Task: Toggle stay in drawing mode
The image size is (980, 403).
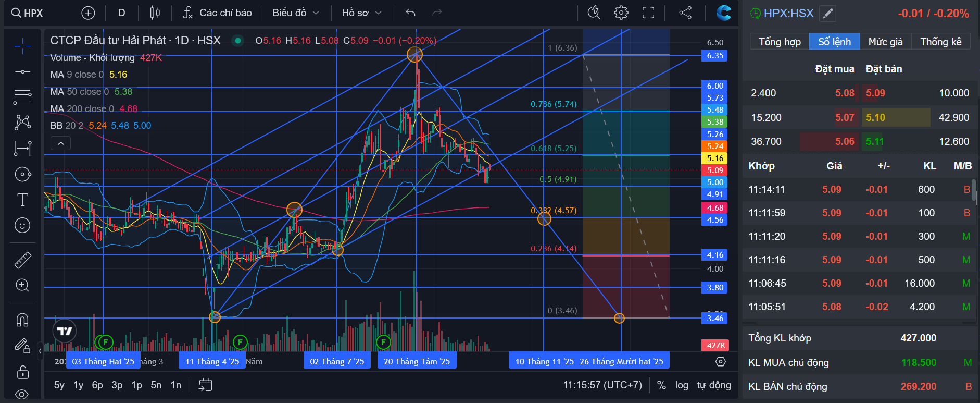Action: (22, 345)
